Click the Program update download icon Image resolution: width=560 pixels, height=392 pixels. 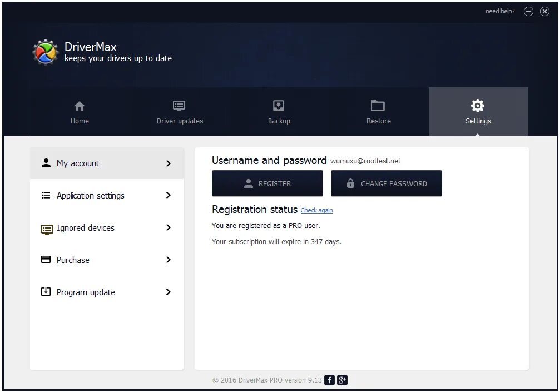pos(46,292)
